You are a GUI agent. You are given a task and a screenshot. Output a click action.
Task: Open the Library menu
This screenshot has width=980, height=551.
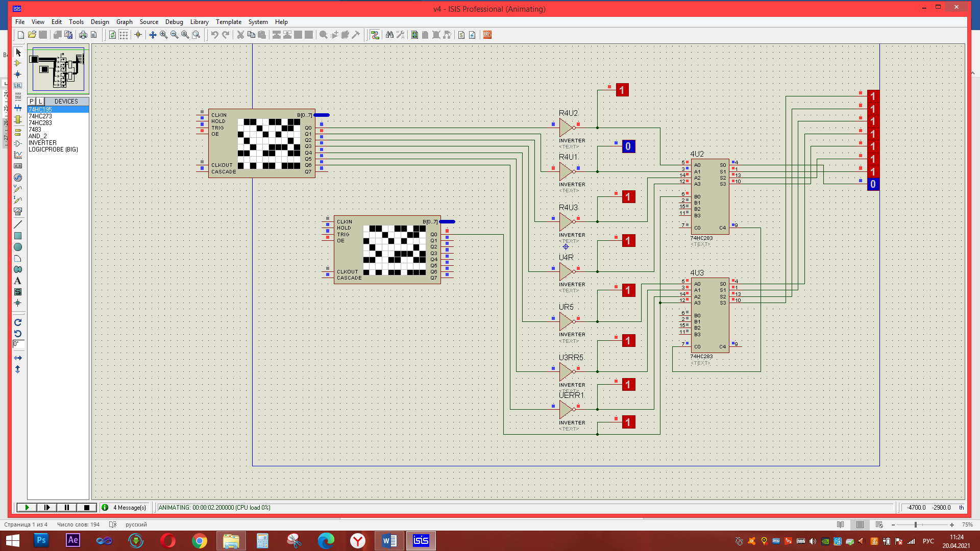point(199,22)
